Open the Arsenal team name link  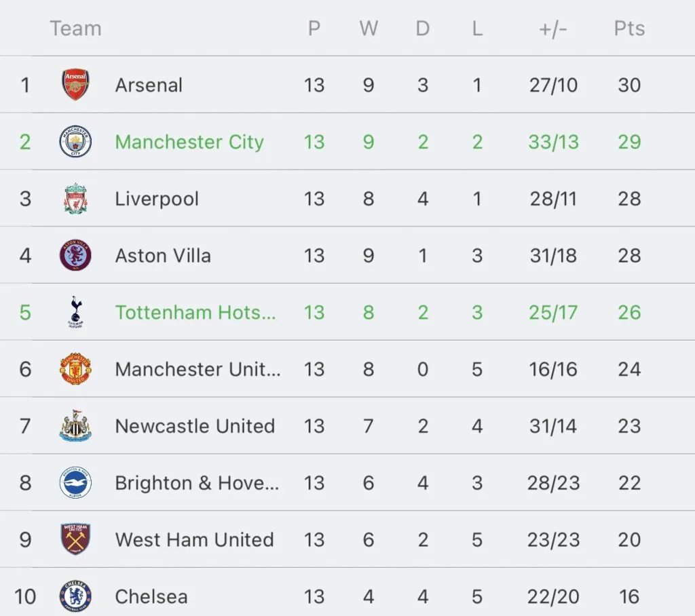(x=149, y=85)
